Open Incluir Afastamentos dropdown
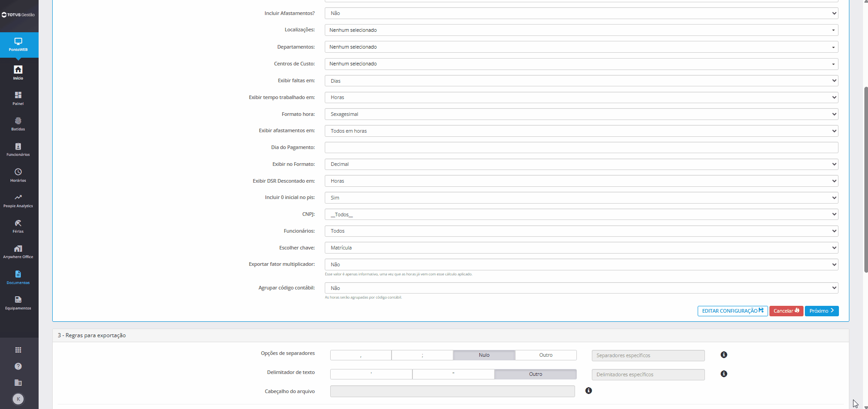 (x=581, y=13)
